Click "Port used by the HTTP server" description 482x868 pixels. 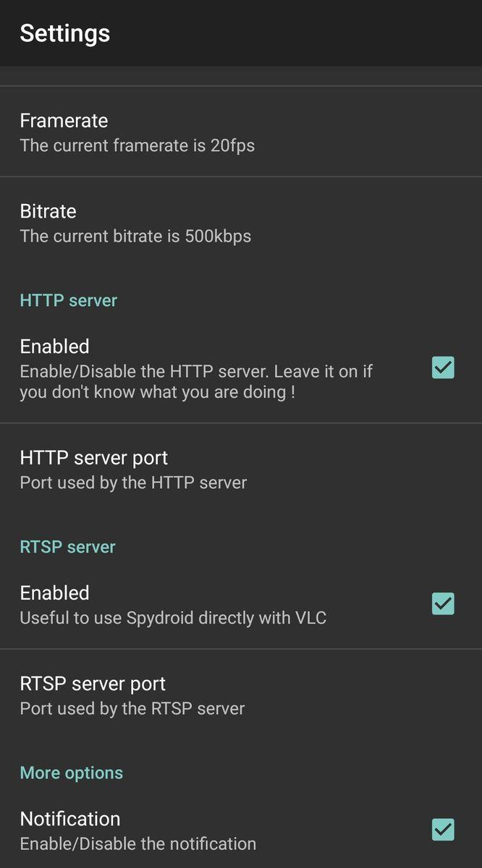[x=133, y=482]
